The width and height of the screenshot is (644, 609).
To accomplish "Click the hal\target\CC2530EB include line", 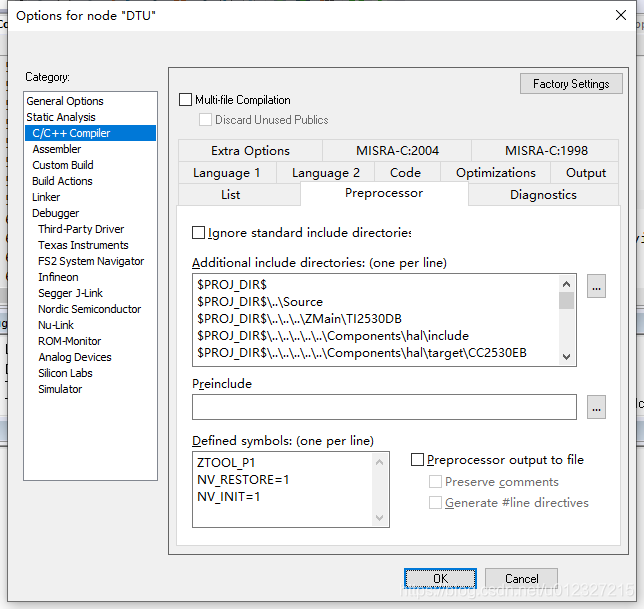I will pyautogui.click(x=361, y=353).
